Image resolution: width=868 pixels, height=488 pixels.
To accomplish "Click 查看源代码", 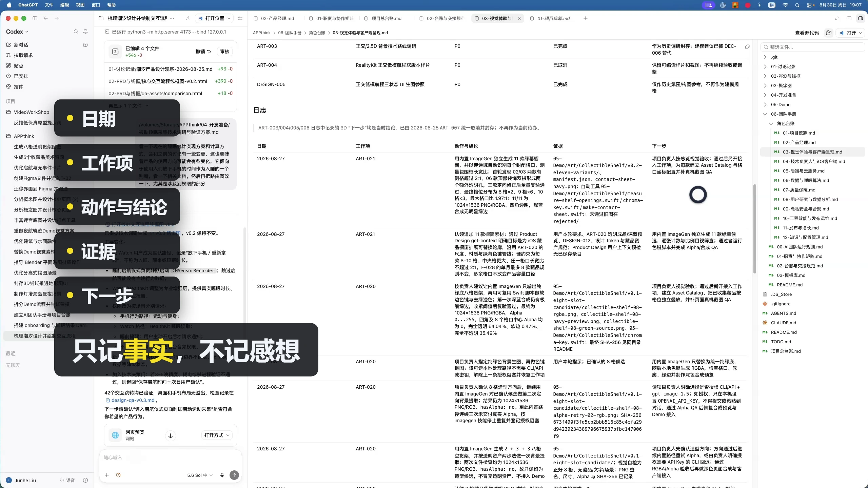I will tap(807, 33).
